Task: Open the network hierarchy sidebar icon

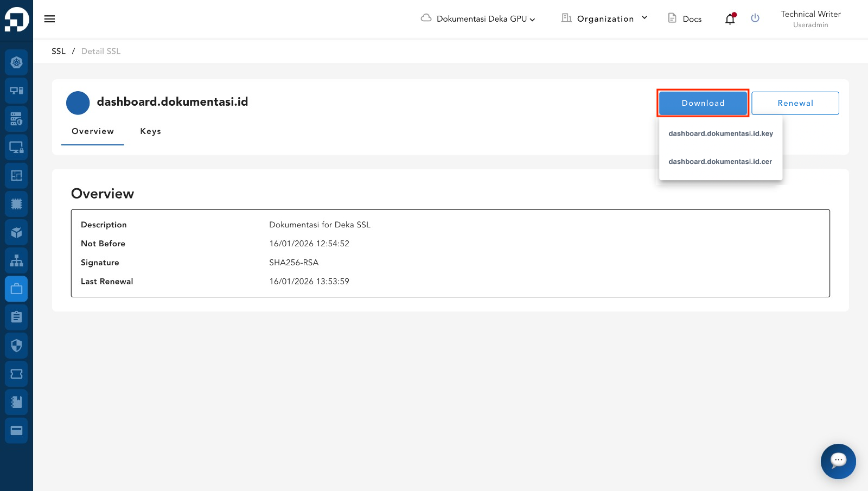Action: [16, 261]
